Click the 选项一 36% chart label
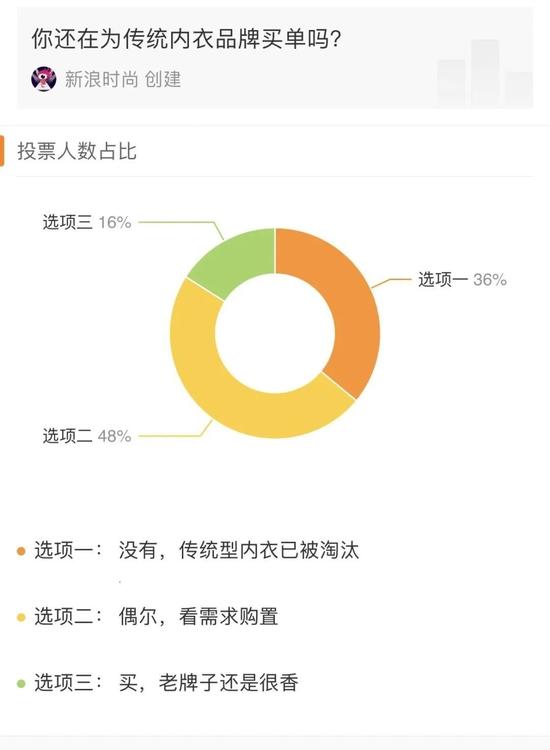Screen dimensions: 550x750 (462, 279)
